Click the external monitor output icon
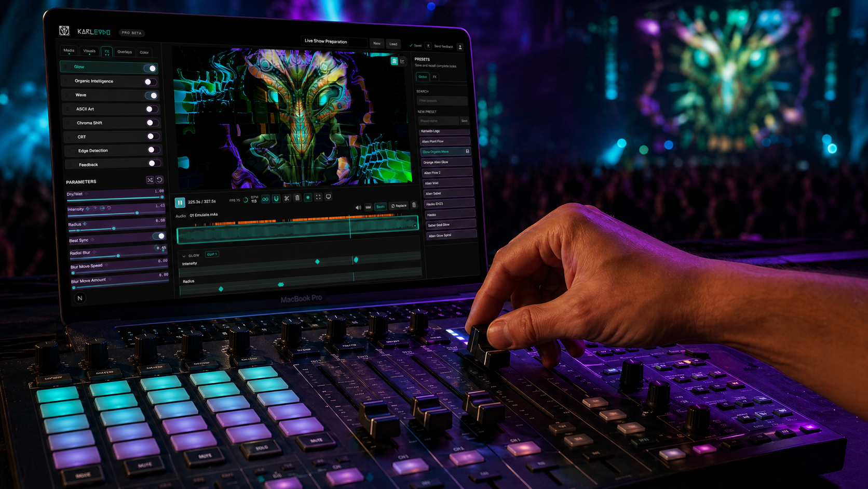The height and width of the screenshot is (489, 868). pyautogui.click(x=329, y=197)
